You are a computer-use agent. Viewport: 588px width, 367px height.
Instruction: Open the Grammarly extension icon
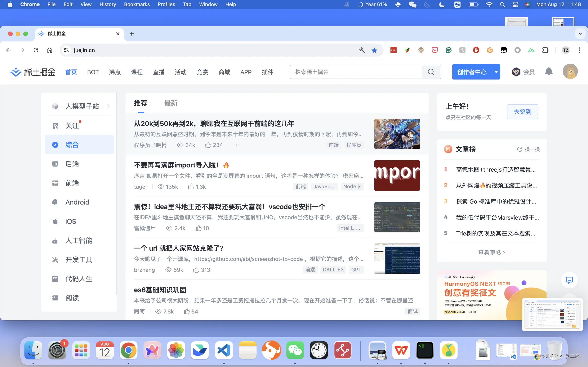tap(448, 50)
